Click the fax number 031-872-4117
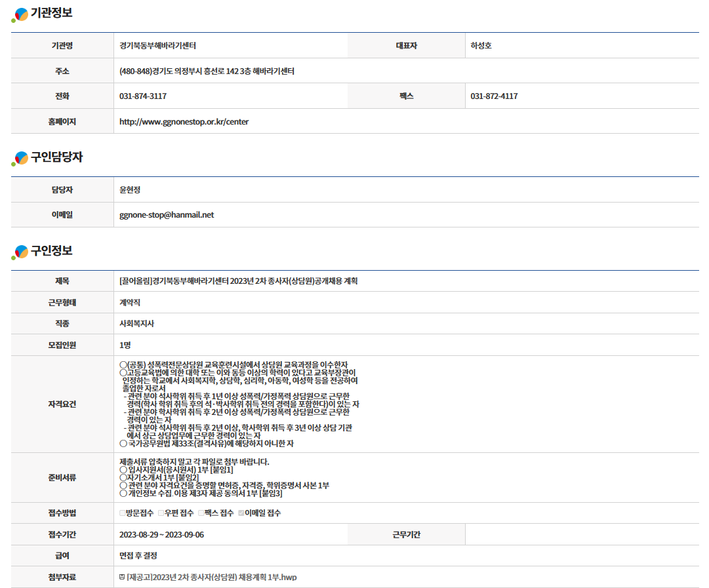Screen dimensions: 709x588 tap(494, 96)
